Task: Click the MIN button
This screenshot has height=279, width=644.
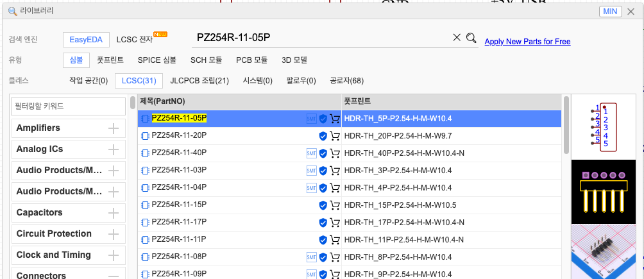Action: [x=610, y=12]
